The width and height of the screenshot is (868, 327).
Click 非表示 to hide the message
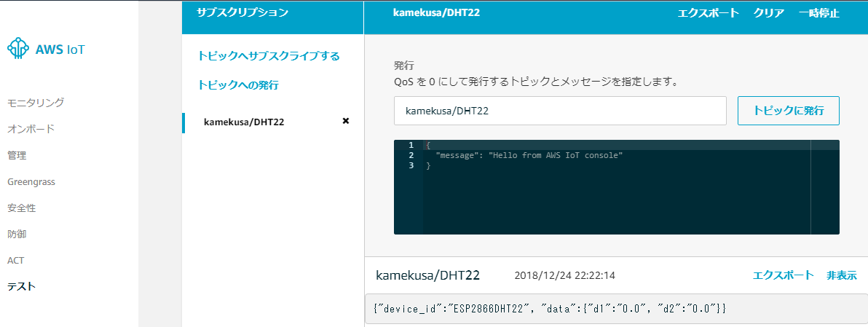coord(842,275)
